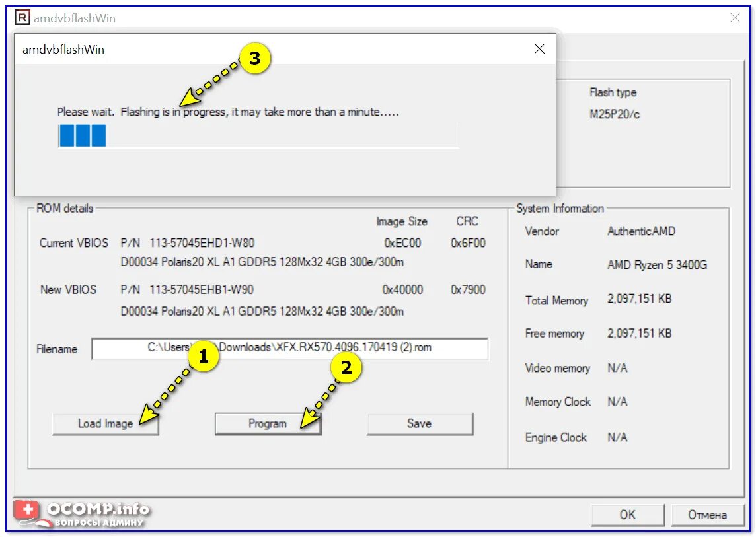
Task: Click the Filename label
Action: coord(57,349)
